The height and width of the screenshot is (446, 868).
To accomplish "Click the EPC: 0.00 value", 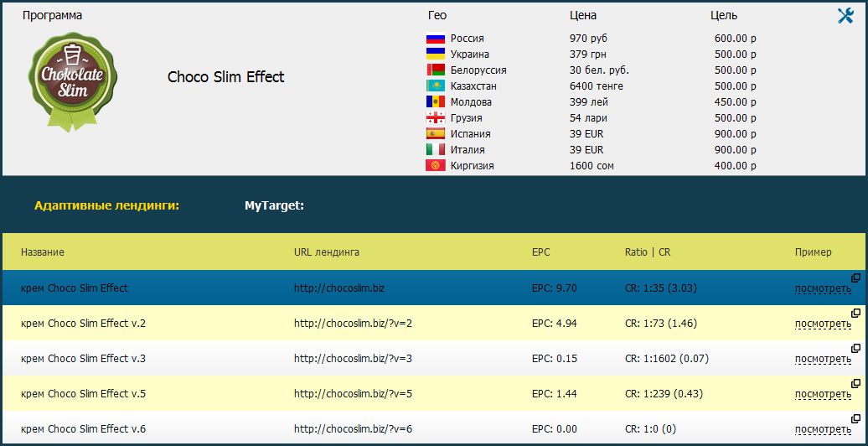I will [554, 429].
